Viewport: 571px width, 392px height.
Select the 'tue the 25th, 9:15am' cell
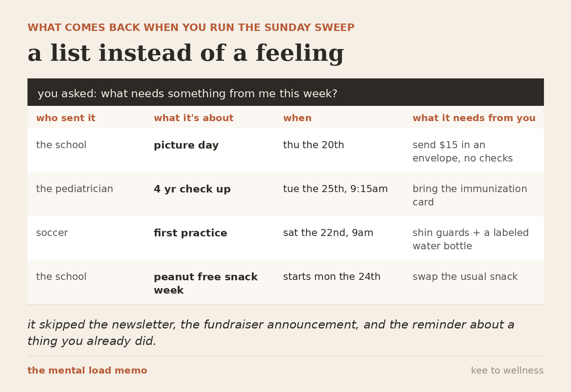pos(335,189)
